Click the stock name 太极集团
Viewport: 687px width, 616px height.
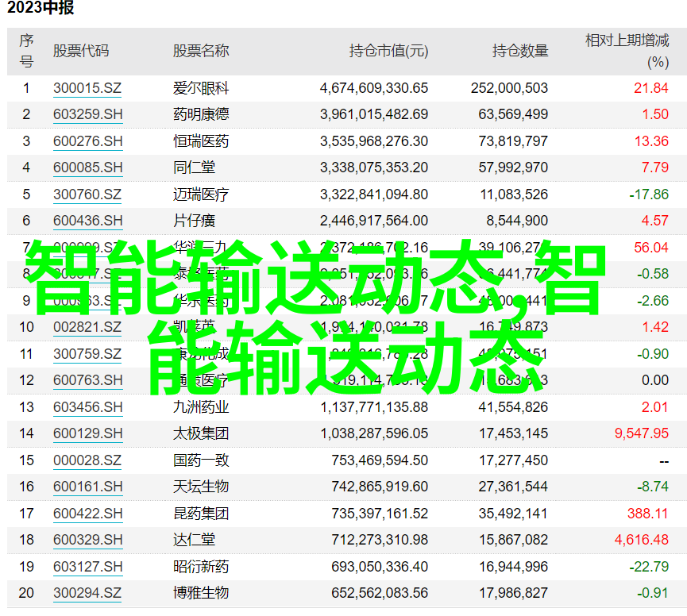pos(201,434)
